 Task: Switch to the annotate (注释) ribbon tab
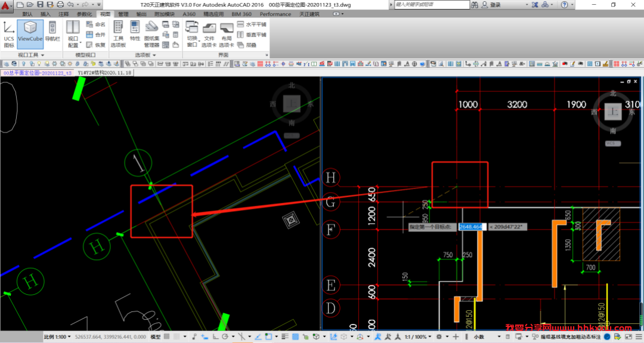click(64, 14)
